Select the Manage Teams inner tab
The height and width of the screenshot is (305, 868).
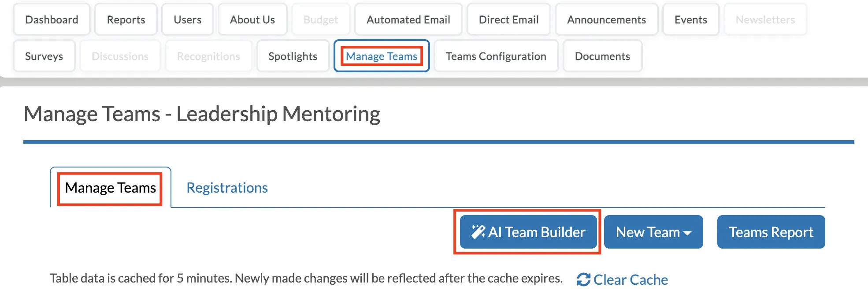(111, 188)
